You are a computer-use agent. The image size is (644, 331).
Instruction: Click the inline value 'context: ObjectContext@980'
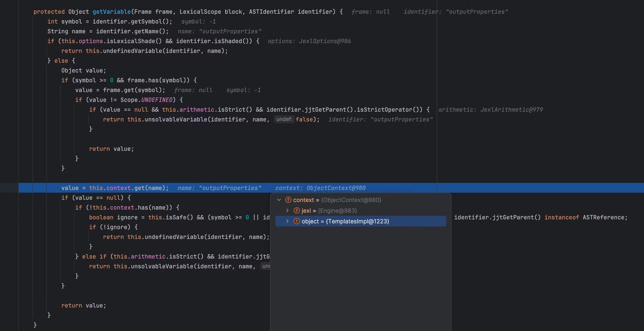(x=320, y=188)
